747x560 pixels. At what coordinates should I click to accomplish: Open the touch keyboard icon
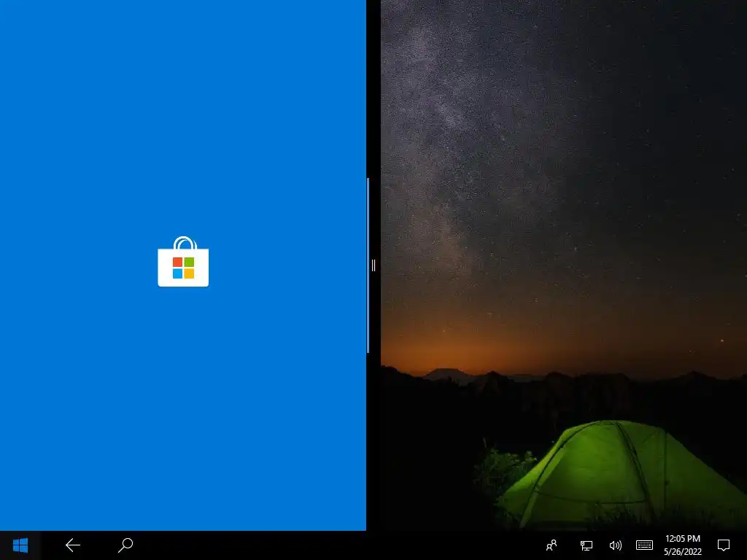[x=645, y=545]
